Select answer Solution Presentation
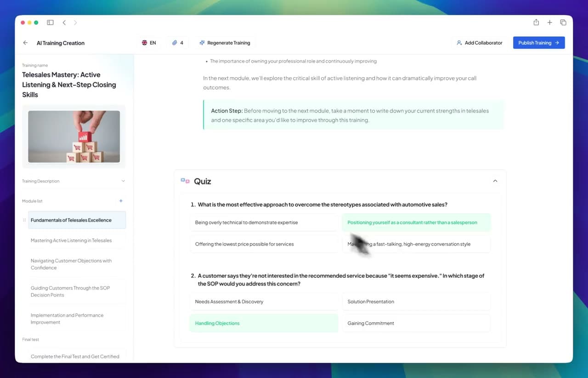Viewport: 588px width, 378px height. (x=416, y=302)
